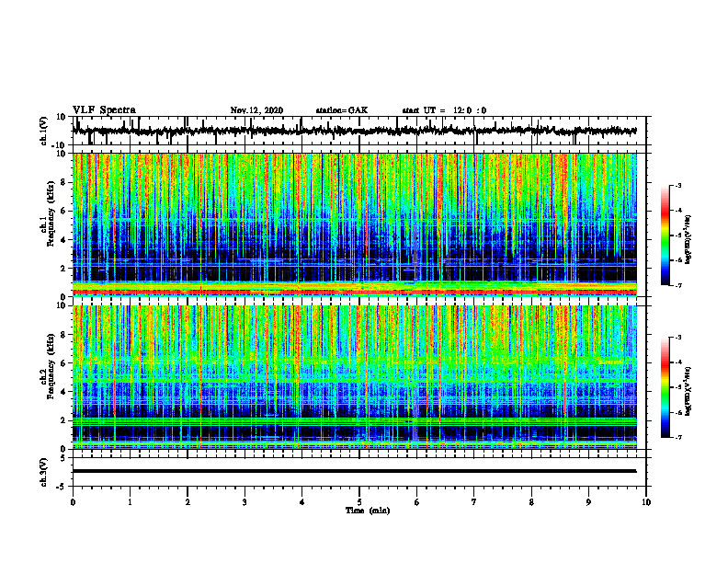The width and height of the screenshot is (728, 563).
Task: Click the "Time (min)" axis title
Action: click(368, 511)
